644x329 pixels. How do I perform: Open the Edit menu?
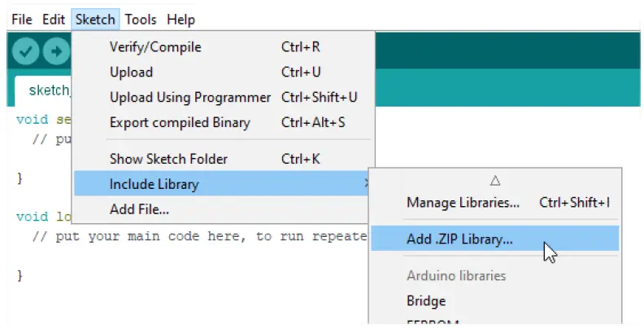(x=54, y=19)
